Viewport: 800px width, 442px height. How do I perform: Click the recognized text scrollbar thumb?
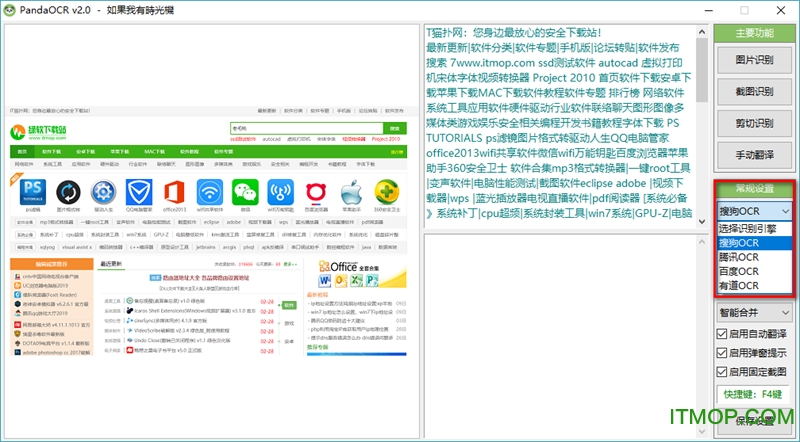pos(702,70)
